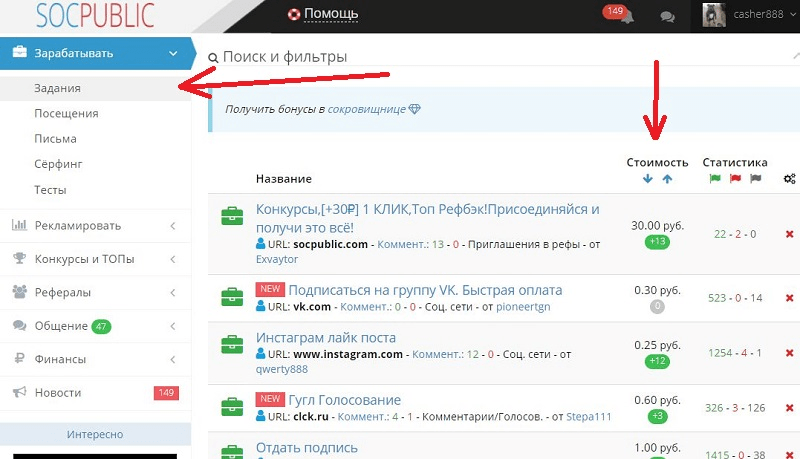The image size is (800, 459).
Task: Sort cost ascending with the up arrow
Action: (667, 178)
